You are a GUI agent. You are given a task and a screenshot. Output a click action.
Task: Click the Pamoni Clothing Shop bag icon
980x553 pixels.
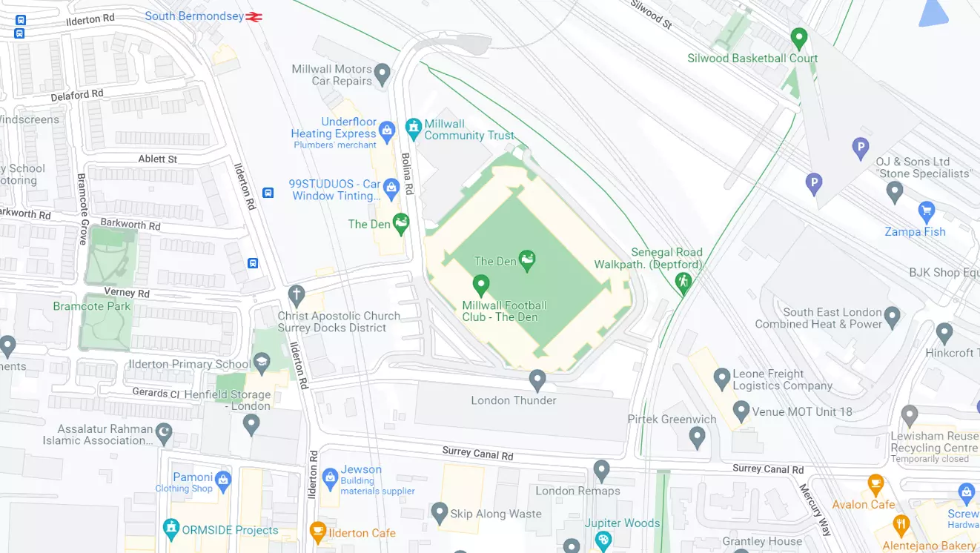click(x=223, y=480)
